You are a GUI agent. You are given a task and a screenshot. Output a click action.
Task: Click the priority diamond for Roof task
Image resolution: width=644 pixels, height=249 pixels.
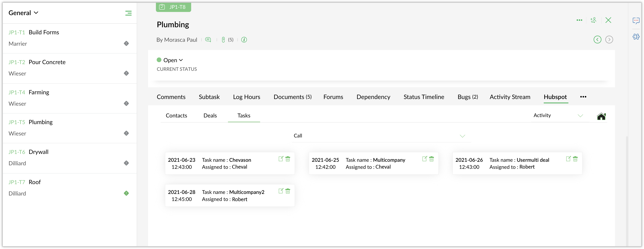[x=126, y=193]
